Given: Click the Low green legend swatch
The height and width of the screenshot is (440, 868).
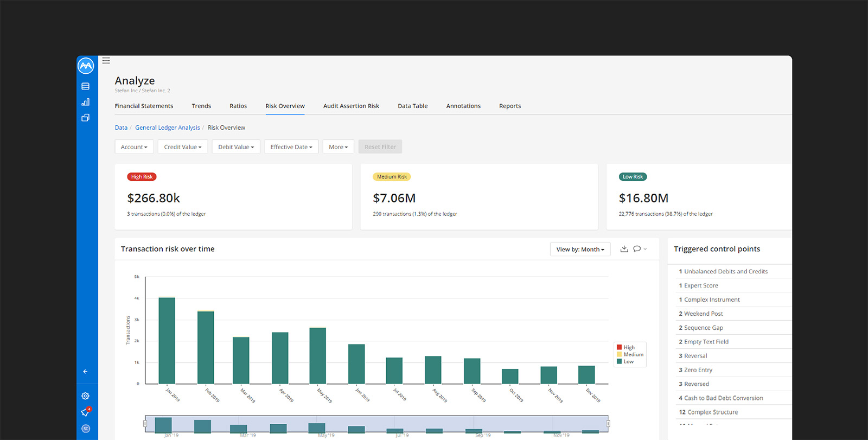Looking at the screenshot, I should (620, 361).
